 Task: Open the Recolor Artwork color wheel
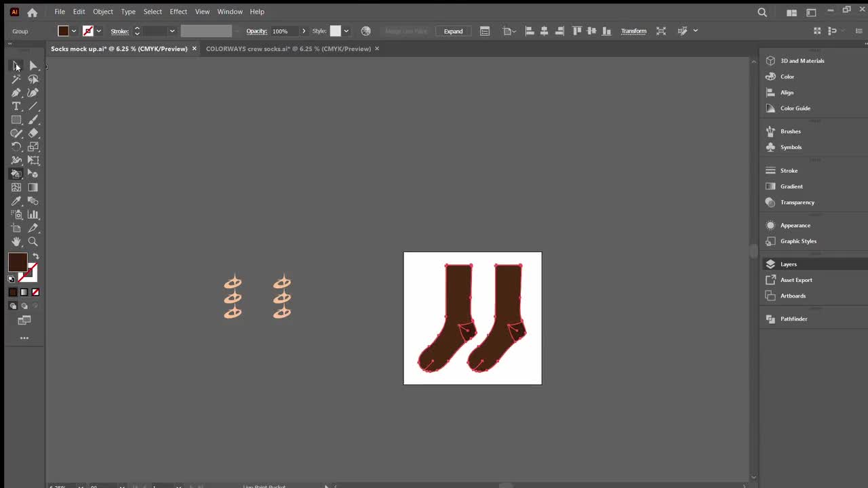point(366,31)
